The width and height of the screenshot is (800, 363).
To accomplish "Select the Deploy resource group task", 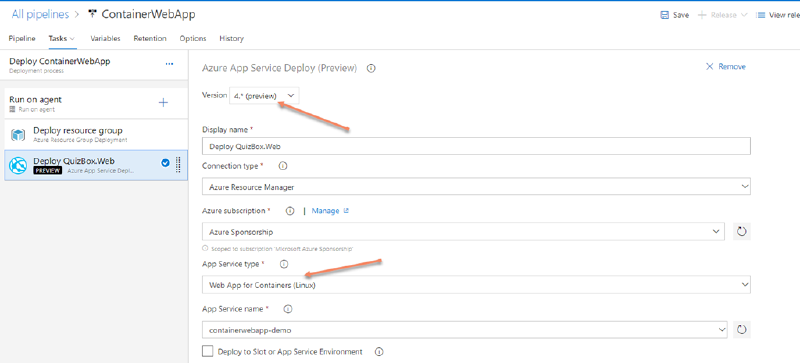I will [96, 134].
